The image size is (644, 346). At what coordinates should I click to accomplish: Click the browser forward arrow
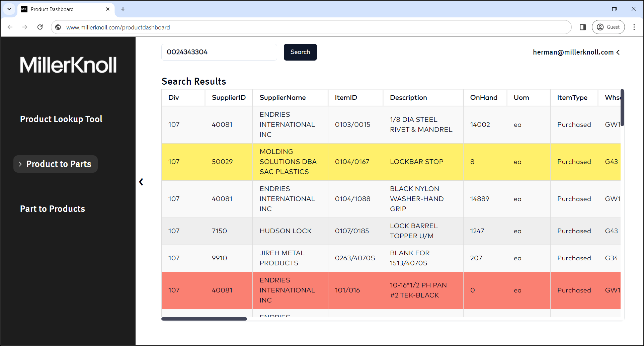point(25,27)
